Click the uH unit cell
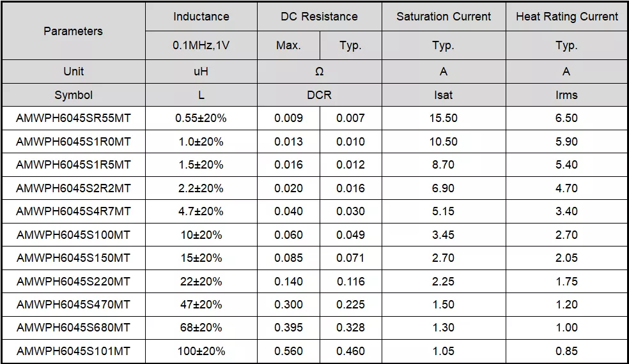The height and width of the screenshot is (364, 629). pyautogui.click(x=201, y=72)
